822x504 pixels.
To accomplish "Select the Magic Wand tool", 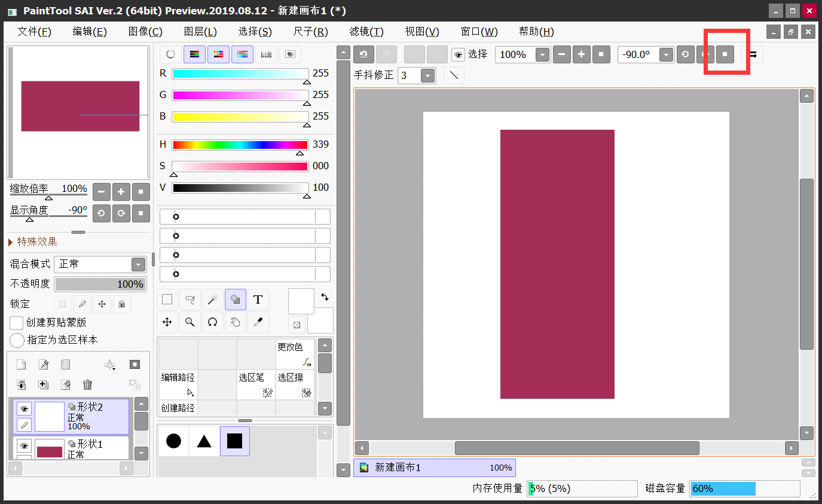I will (212, 300).
